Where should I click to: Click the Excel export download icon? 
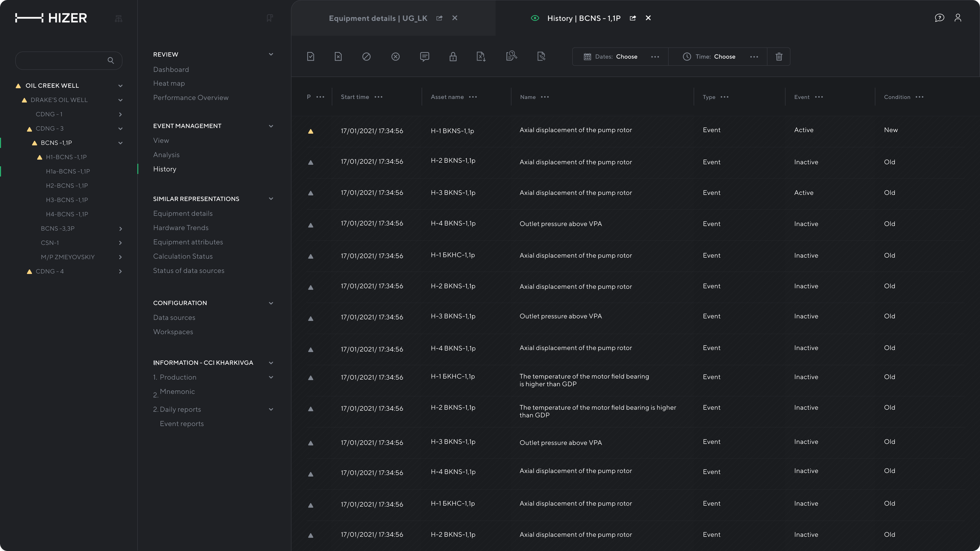481,56
